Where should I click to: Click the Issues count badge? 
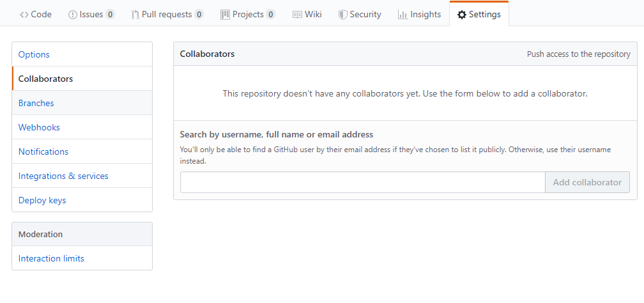(110, 14)
